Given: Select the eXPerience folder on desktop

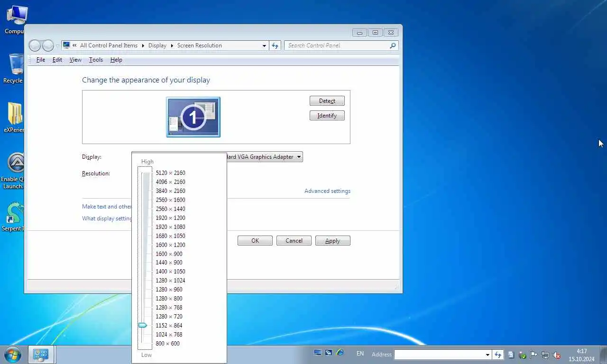Looking at the screenshot, I should pos(14,118).
